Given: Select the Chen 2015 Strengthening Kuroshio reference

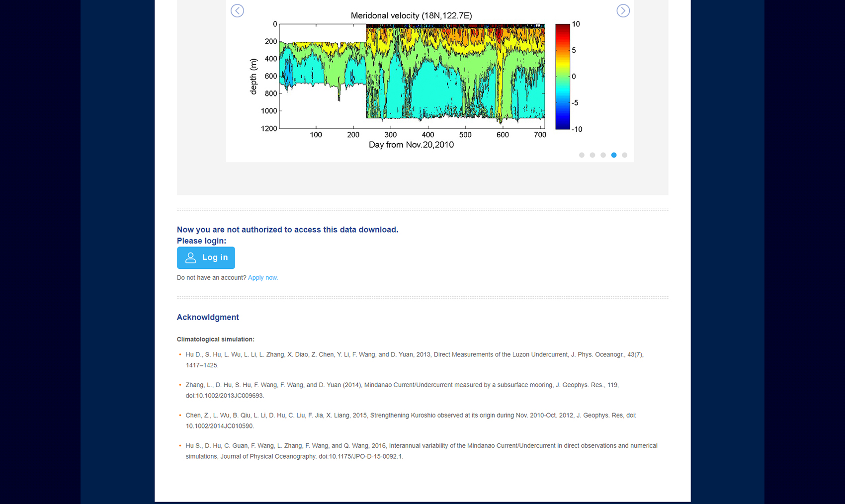Looking at the screenshot, I should pos(411,420).
